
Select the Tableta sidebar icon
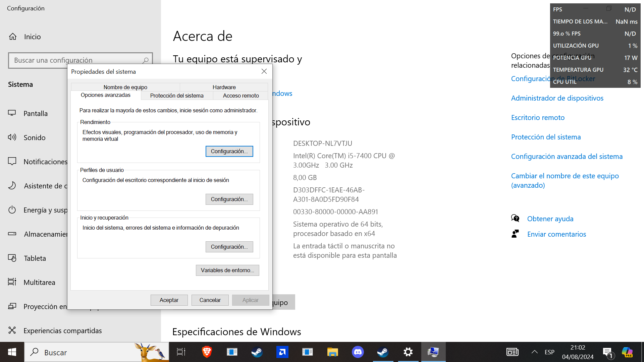click(12, 258)
